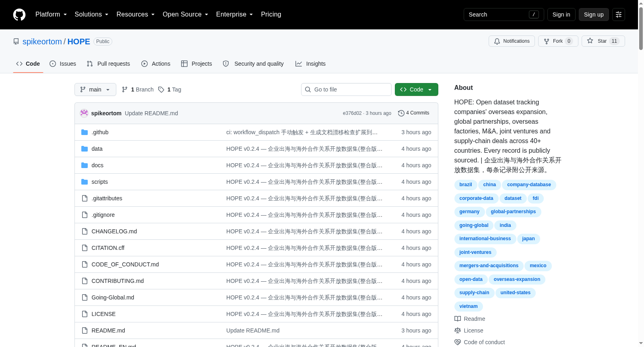Click the .gitattributes file icon
The image size is (644, 347).
click(85, 198)
